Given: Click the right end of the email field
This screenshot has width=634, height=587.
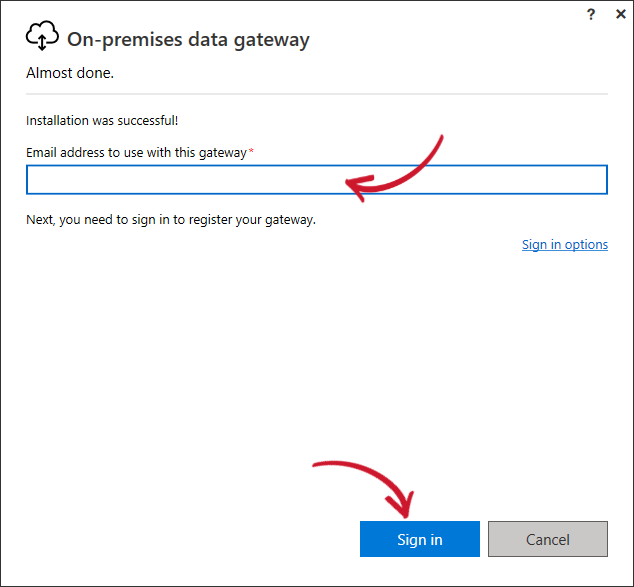Looking at the screenshot, I should [595, 180].
